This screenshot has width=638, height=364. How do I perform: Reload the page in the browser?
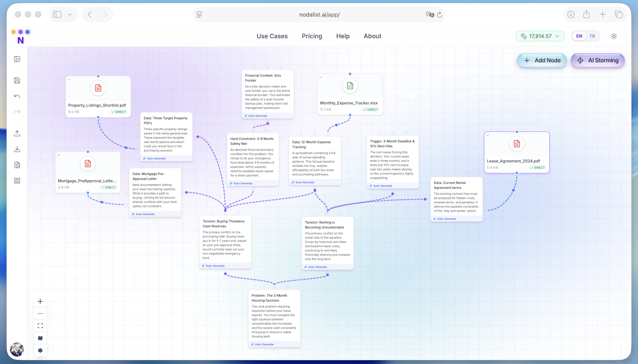pos(439,15)
